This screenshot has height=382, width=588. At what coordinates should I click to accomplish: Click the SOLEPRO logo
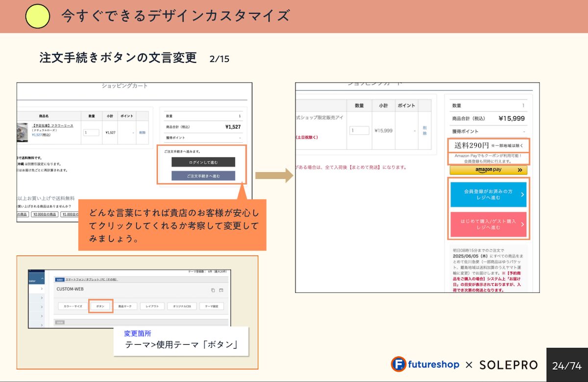[x=508, y=365]
